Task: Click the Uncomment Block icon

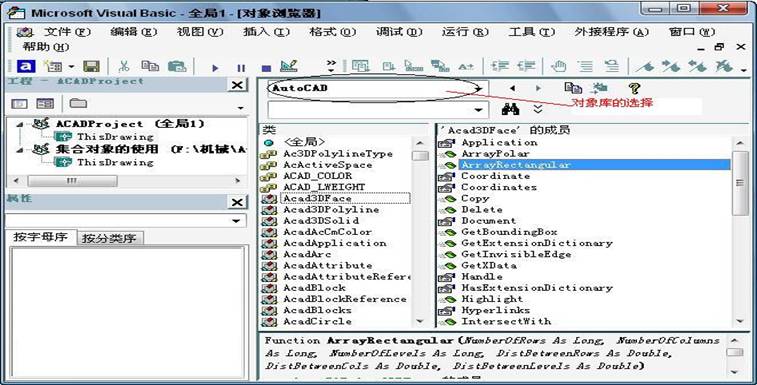Action: click(612, 66)
